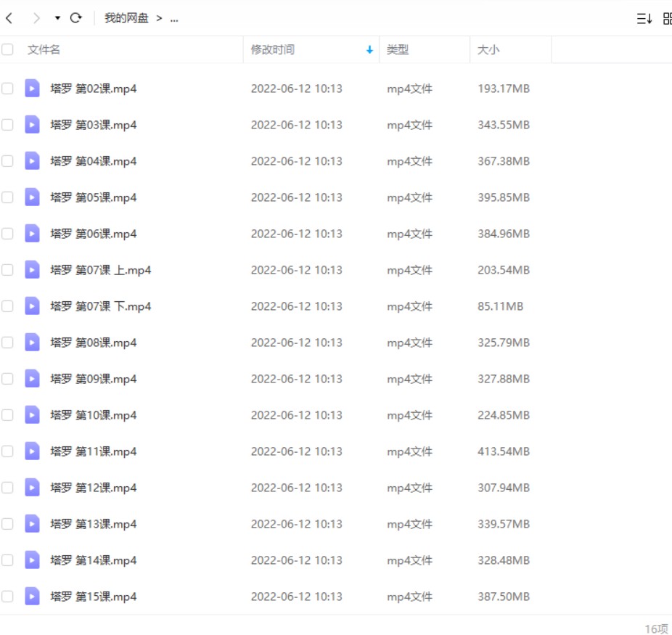The height and width of the screenshot is (635, 672).
Task: Select file name 塔罗 第02课.mp4
Action: pyautogui.click(x=94, y=89)
